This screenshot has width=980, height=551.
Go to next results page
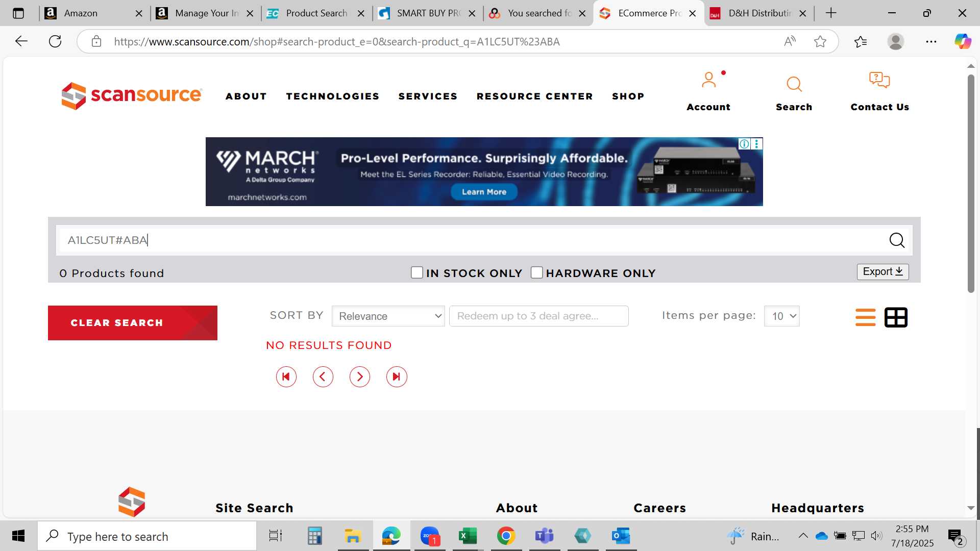coord(359,377)
